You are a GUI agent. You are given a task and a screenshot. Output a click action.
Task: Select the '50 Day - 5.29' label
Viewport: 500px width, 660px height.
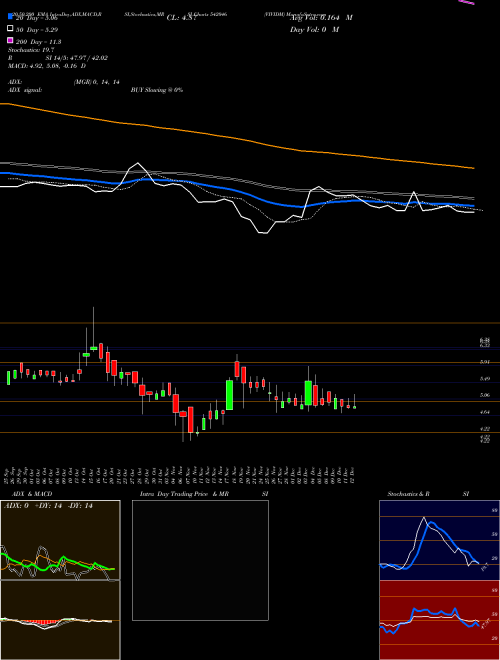click(x=37, y=30)
